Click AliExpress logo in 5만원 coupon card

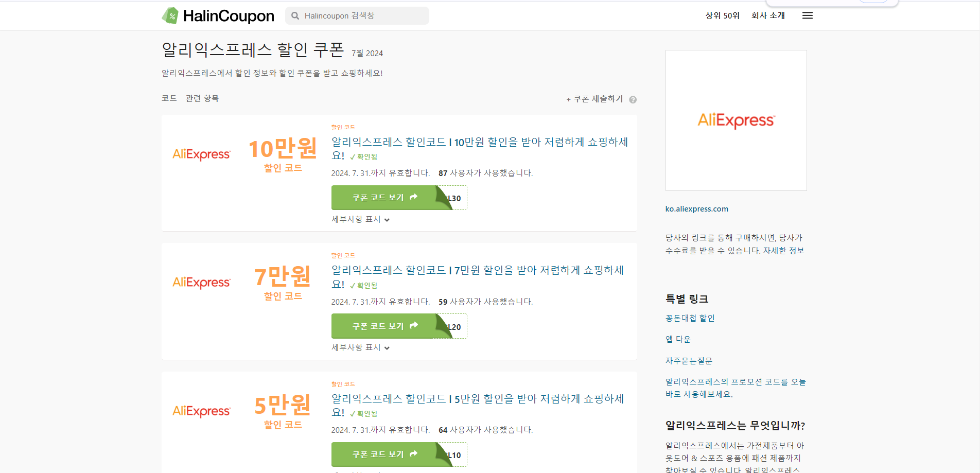[x=201, y=411]
